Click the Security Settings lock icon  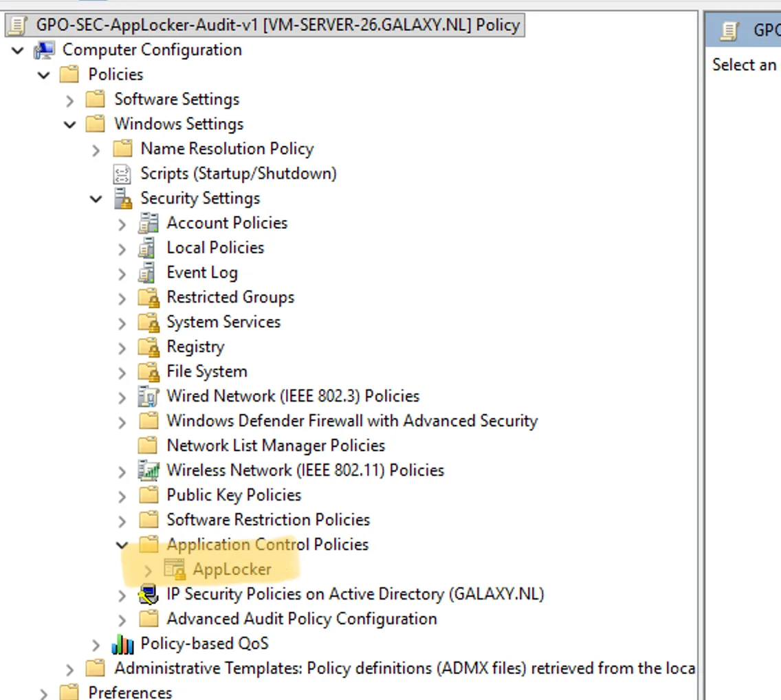click(122, 198)
